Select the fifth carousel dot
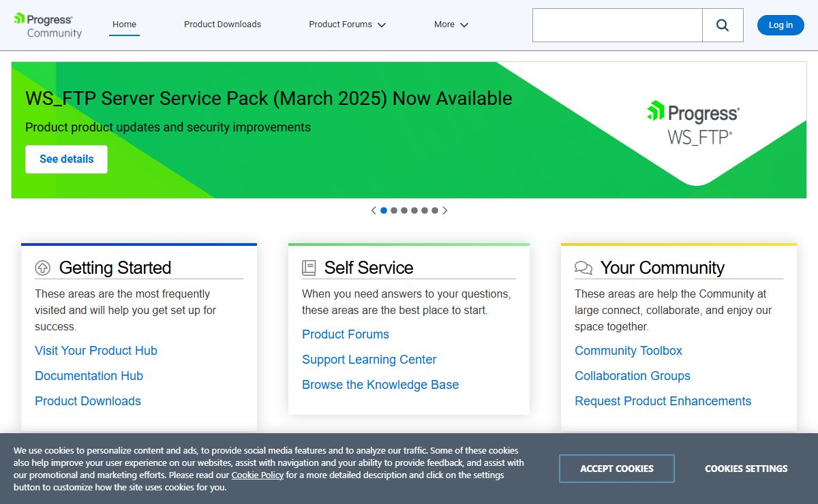Image resolution: width=818 pixels, height=504 pixels. [425, 210]
